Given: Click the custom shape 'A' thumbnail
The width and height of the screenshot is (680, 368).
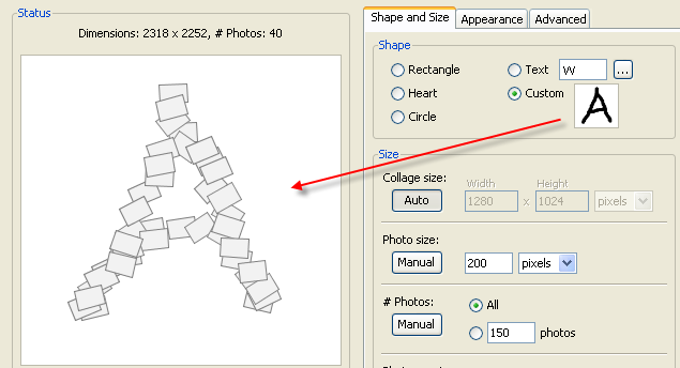Looking at the screenshot, I should click(x=596, y=106).
